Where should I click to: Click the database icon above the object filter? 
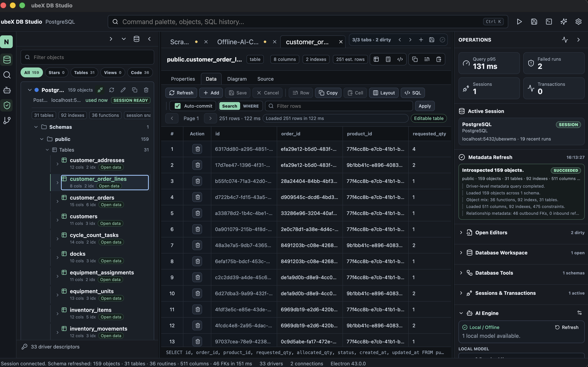[x=136, y=39]
